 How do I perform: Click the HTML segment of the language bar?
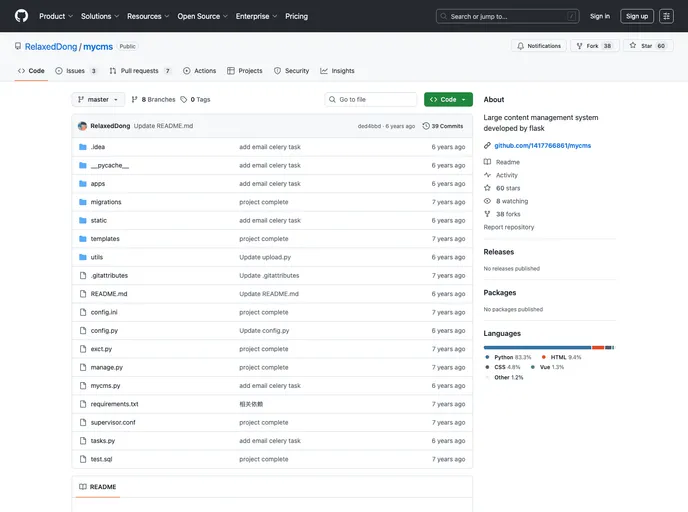(x=598, y=347)
